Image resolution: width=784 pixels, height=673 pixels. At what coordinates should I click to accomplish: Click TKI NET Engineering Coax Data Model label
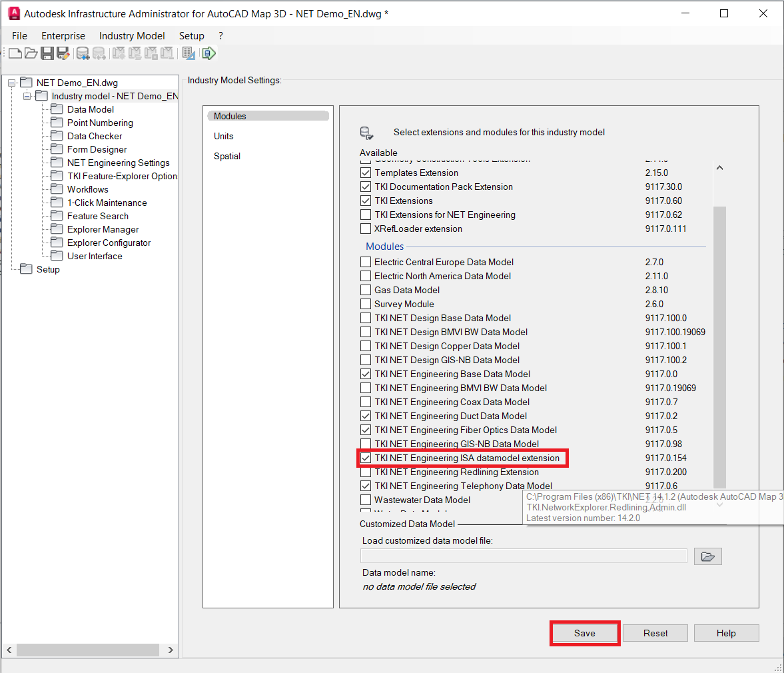452,402
